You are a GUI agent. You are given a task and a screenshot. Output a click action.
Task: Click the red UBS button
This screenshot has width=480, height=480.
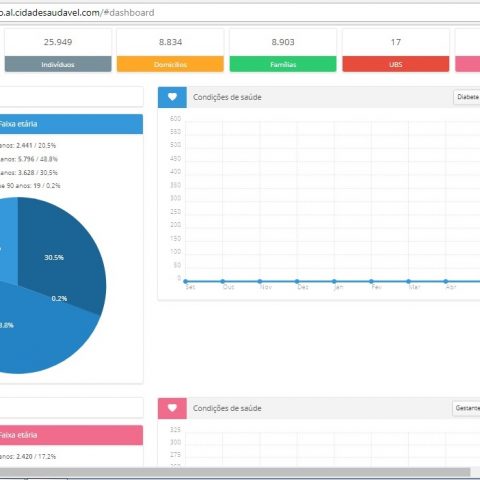tap(396, 64)
